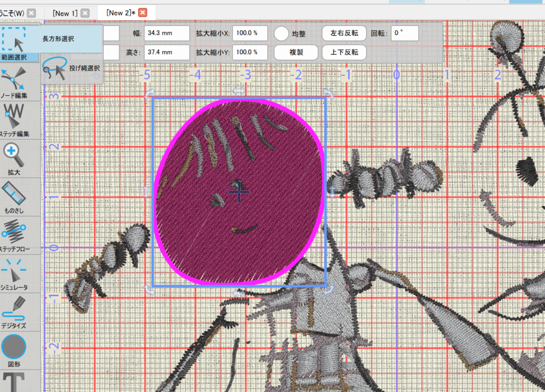Click the width (幅) input field
The width and height of the screenshot is (545, 392).
[167, 33]
